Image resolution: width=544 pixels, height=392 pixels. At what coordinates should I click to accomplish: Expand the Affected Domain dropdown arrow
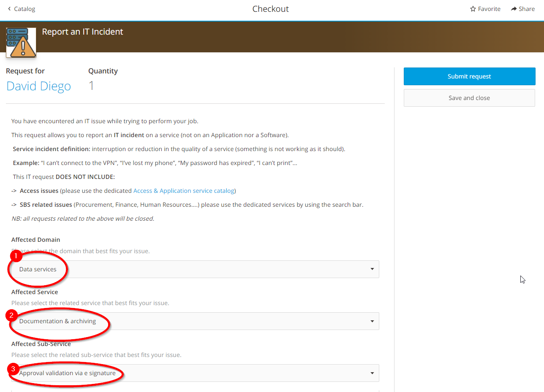pyautogui.click(x=372, y=269)
